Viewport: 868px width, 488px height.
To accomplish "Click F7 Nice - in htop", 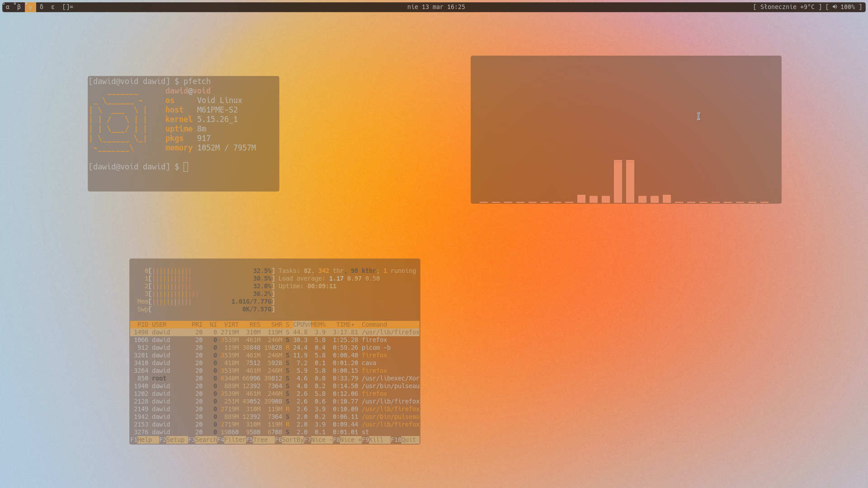I will point(318,440).
